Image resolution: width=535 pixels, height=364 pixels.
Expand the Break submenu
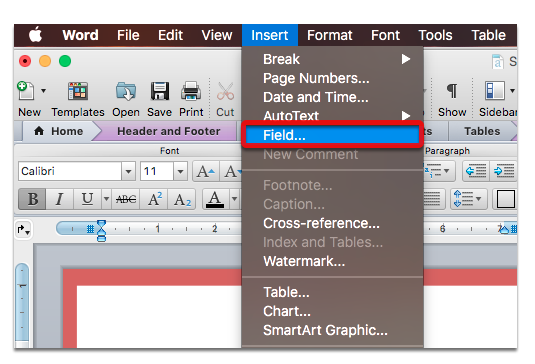[333, 59]
